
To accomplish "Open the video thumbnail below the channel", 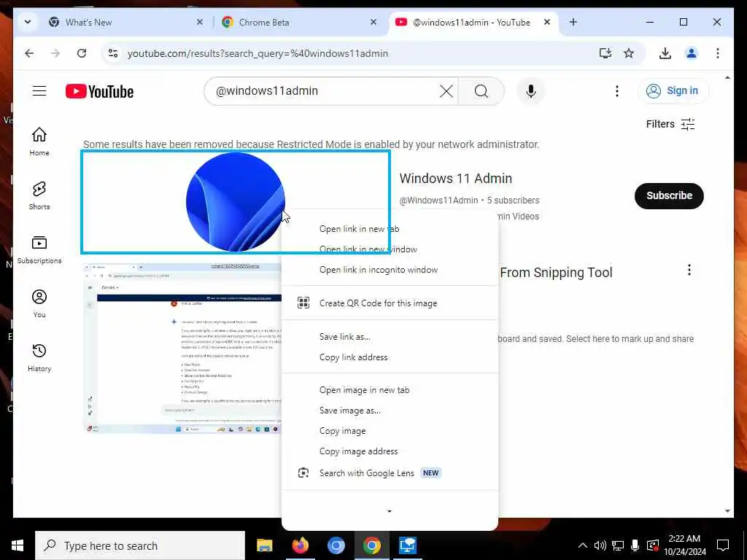I will coord(182,348).
